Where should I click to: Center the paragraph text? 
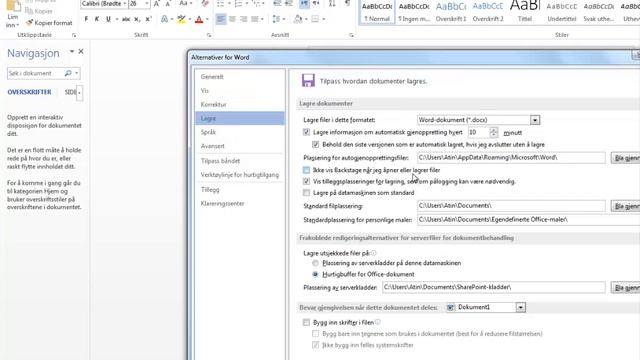pyautogui.click(x=232, y=19)
